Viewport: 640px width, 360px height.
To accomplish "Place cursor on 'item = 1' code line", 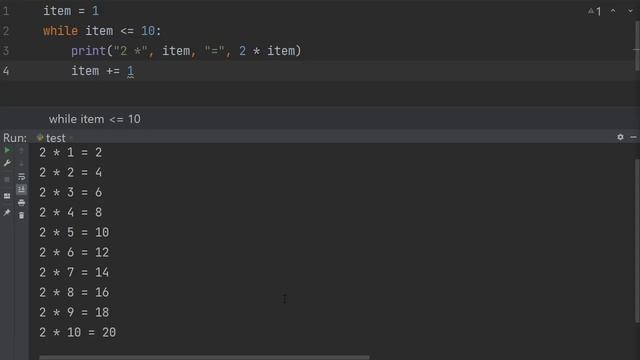I will 71,11.
